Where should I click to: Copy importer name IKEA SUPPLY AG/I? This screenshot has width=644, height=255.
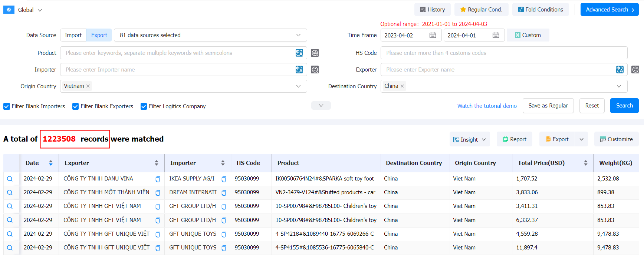tap(224, 179)
